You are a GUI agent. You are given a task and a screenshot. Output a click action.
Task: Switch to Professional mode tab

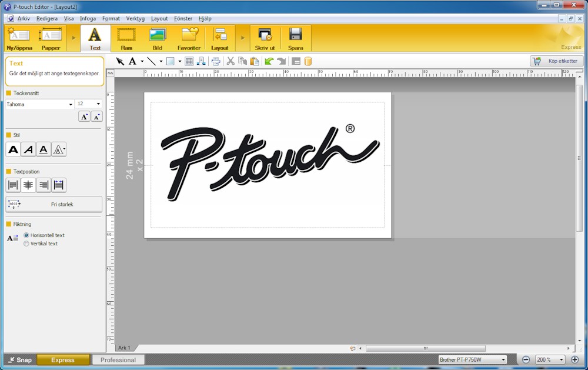coord(118,360)
